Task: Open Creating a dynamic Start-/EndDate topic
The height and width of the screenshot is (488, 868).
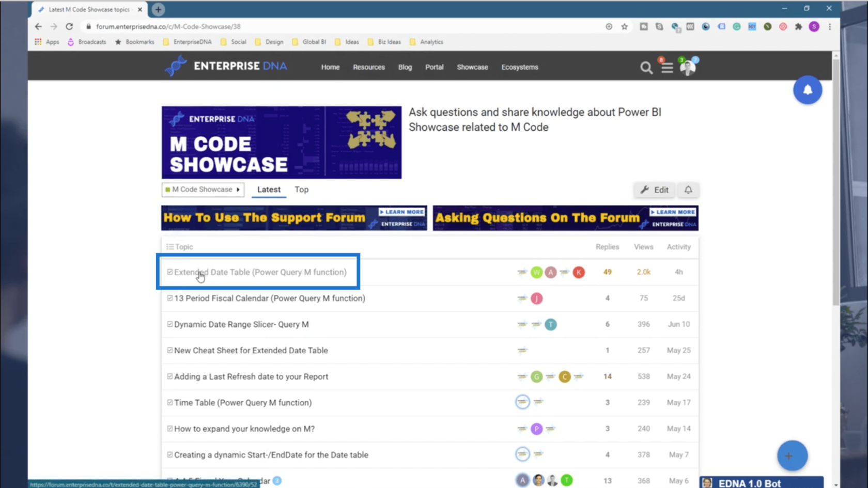Action: click(x=271, y=455)
